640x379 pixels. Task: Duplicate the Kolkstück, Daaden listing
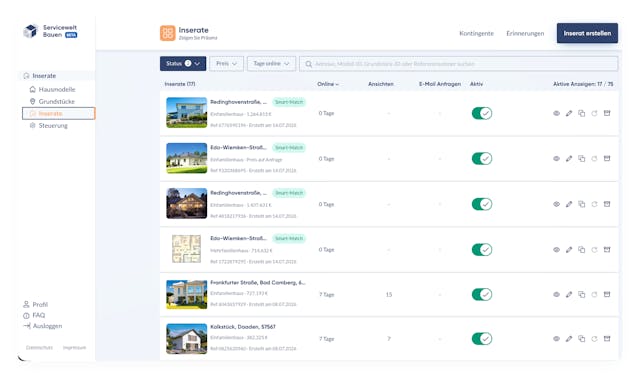coord(582,339)
